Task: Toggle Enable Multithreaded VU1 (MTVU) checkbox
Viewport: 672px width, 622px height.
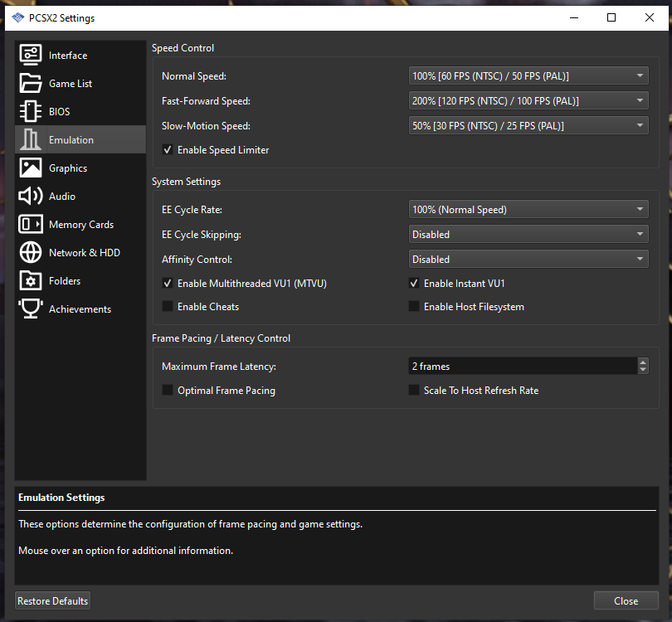Action: (x=168, y=284)
